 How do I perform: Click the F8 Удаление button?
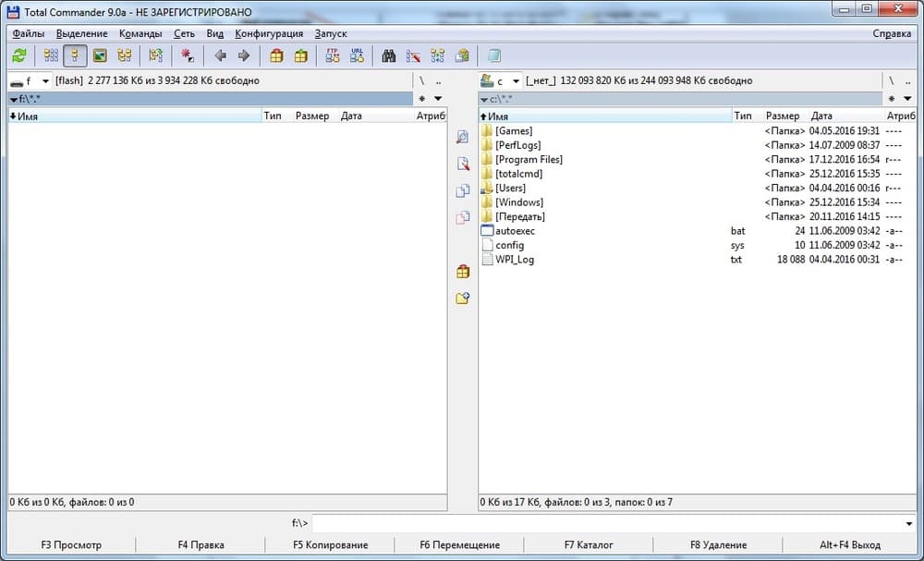coord(718,545)
